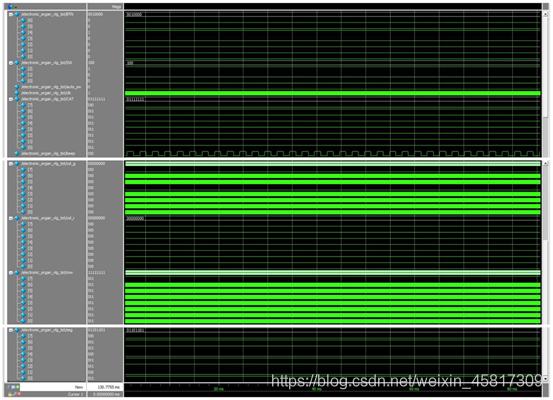Click the wave pane icon above signal names
The width and height of the screenshot is (553, 400).
coord(11,6)
